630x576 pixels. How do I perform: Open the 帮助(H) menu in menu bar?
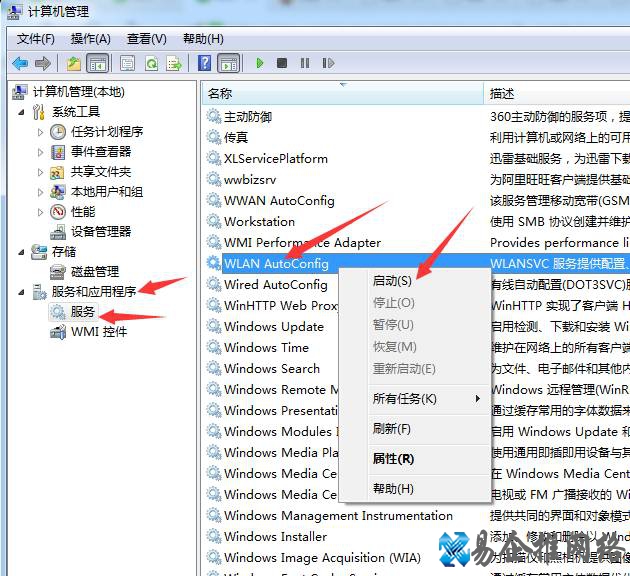coord(203,39)
